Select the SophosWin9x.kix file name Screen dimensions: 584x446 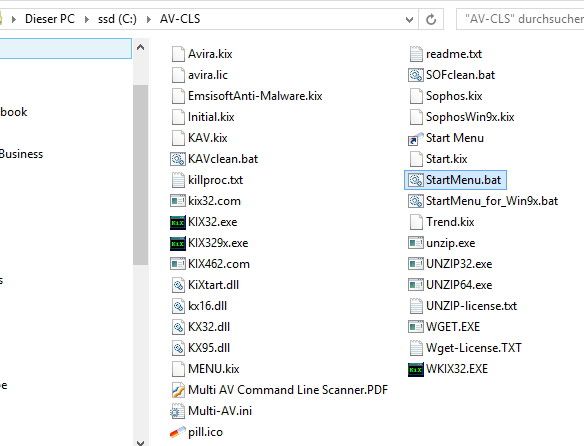pyautogui.click(x=470, y=117)
